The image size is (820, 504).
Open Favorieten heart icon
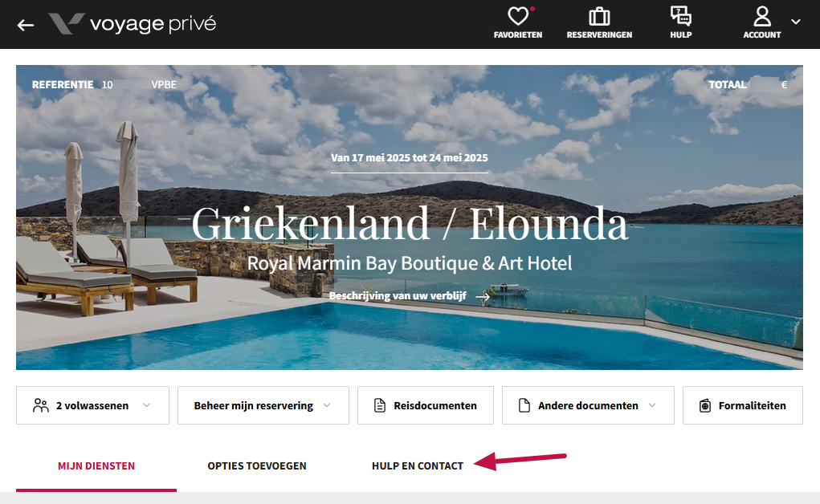(518, 16)
